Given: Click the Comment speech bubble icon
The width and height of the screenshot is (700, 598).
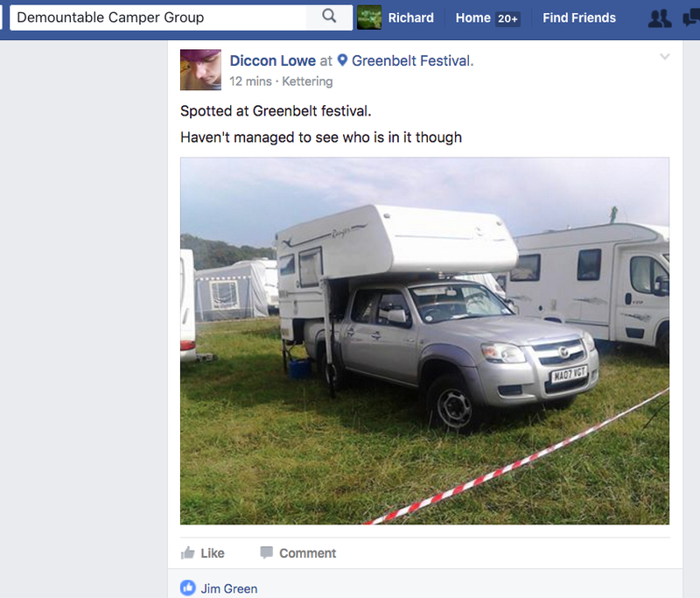Looking at the screenshot, I should click(267, 552).
